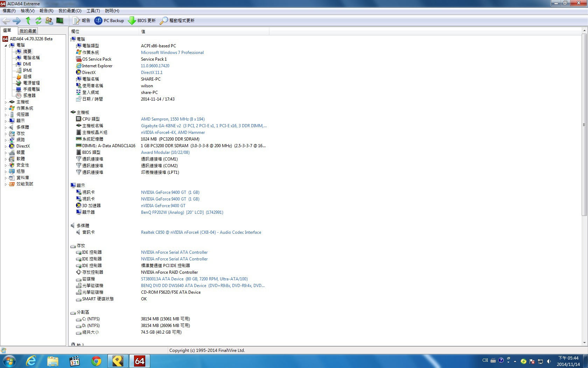Open Award Modular BIOS link

[165, 152]
